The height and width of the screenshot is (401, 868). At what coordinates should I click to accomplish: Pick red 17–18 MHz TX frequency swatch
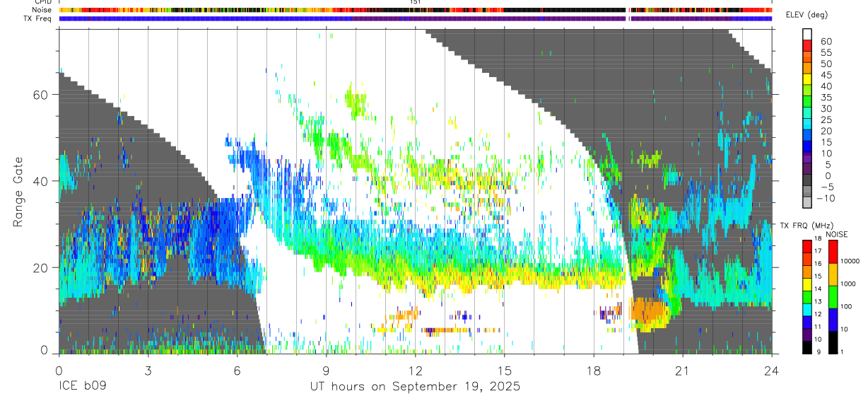(807, 247)
